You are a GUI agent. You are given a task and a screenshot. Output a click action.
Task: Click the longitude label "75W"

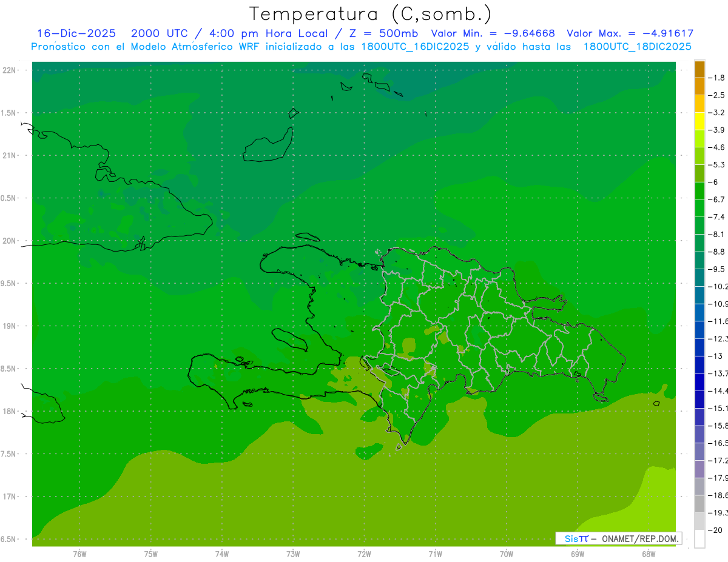(151, 554)
